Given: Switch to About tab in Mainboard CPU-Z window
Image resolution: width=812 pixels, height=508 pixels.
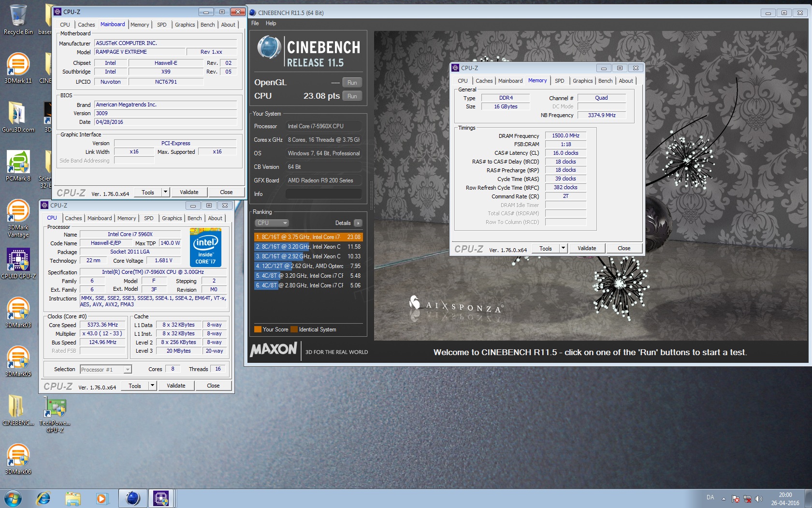Looking at the screenshot, I should point(228,25).
